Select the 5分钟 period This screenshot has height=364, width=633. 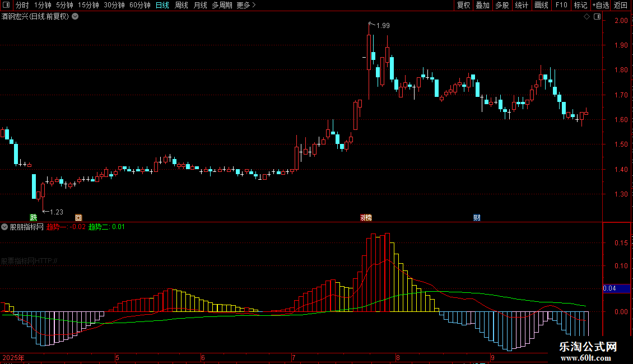[64, 5]
